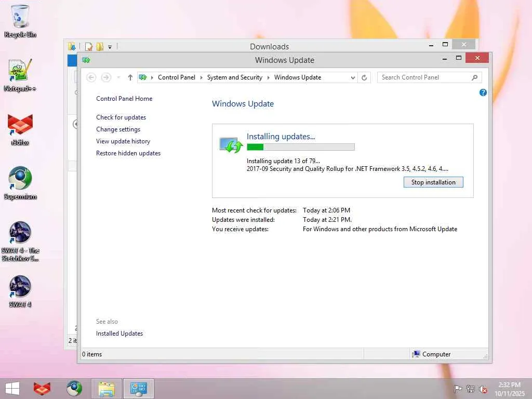This screenshot has width=532, height=399.
Task: Click the Windows Update title bar icon
Action: (86, 60)
